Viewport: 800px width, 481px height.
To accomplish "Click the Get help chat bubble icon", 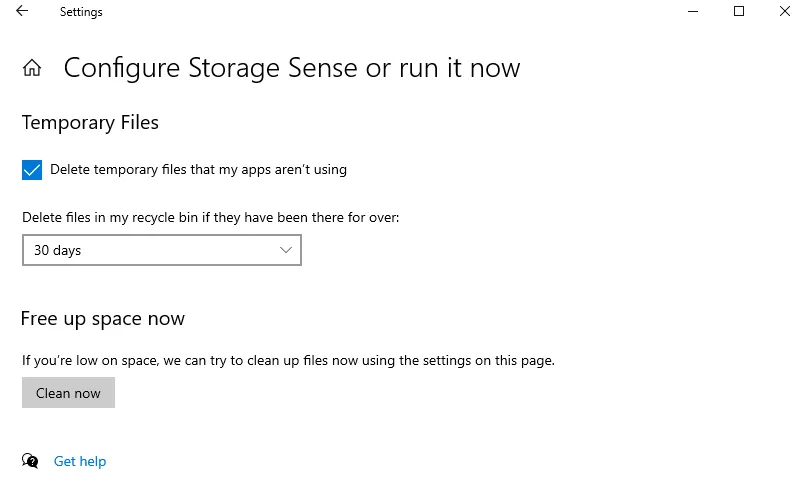I will tap(31, 461).
